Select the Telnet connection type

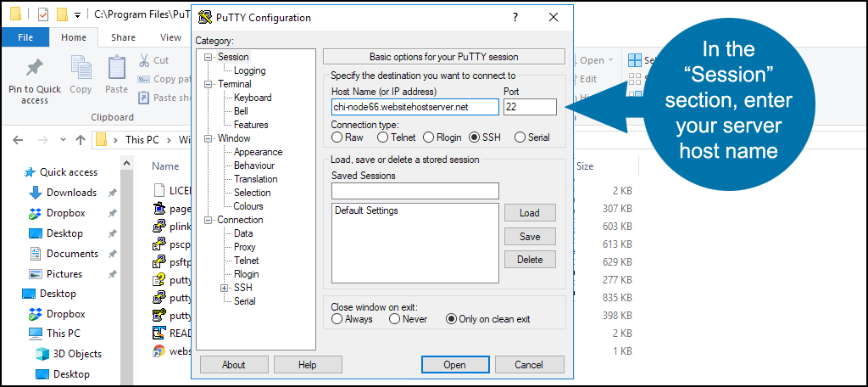(x=382, y=137)
